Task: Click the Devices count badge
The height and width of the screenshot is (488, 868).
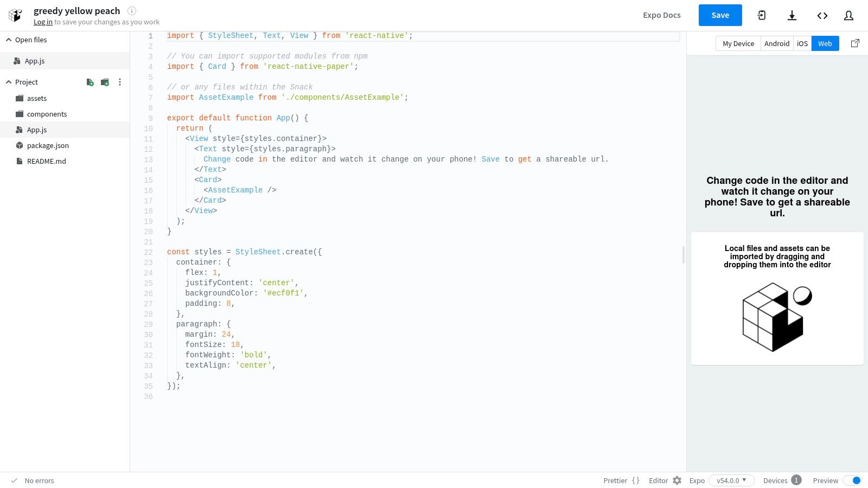Action: pyautogui.click(x=796, y=480)
